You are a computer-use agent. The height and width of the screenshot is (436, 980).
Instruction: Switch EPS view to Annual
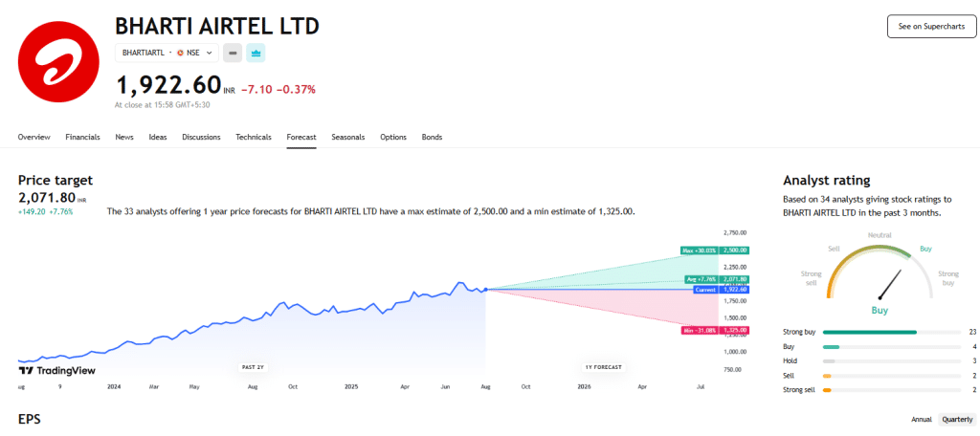pos(922,419)
